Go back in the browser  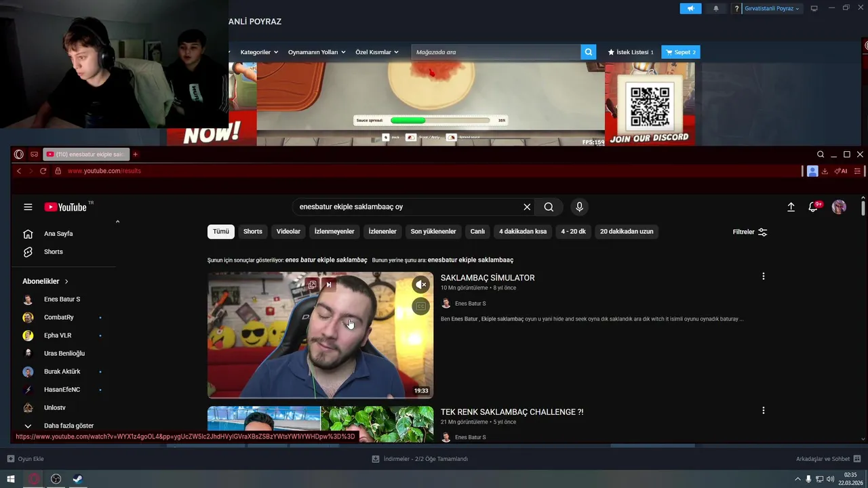(x=19, y=171)
